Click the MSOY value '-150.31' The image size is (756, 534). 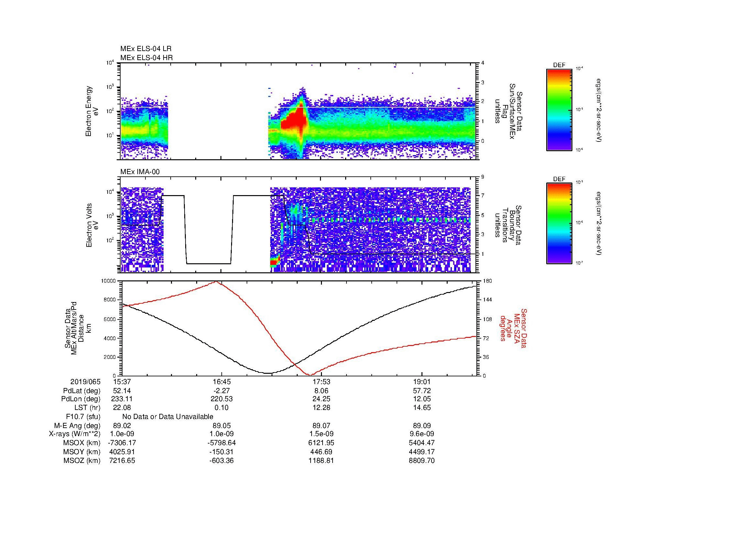(x=222, y=452)
